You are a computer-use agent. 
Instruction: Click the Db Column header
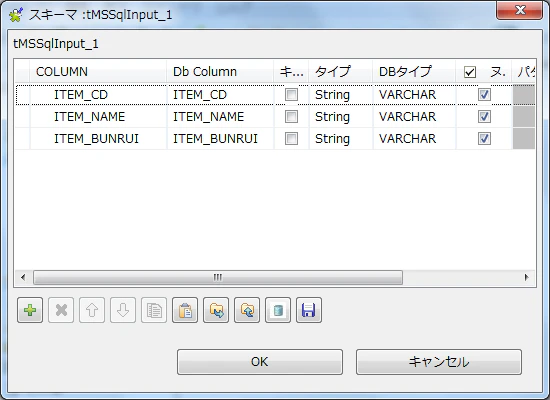(220, 72)
